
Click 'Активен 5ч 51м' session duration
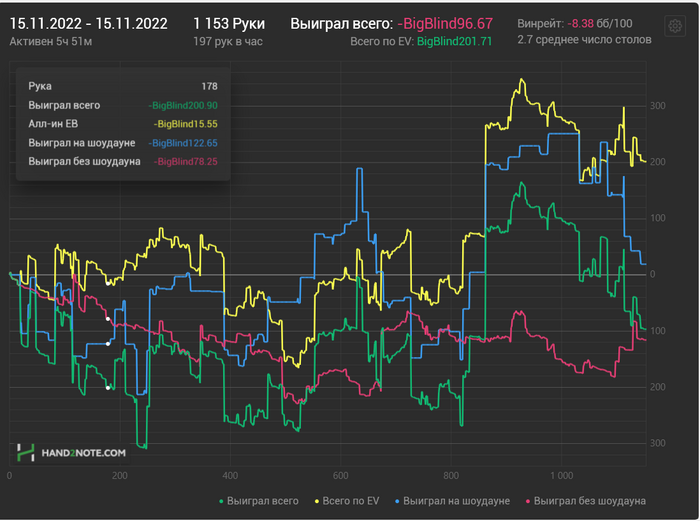pos(51,42)
